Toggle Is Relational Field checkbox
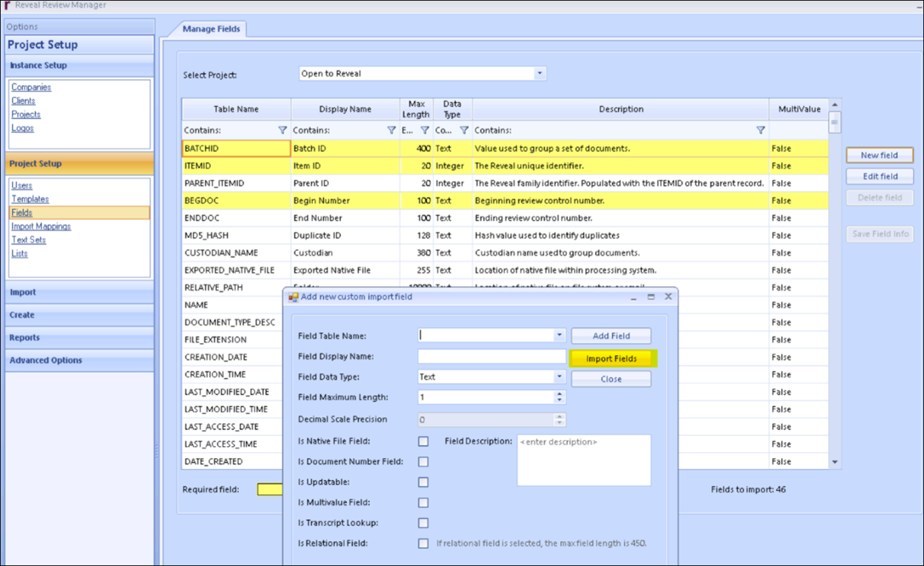The image size is (924, 566). 423,543
